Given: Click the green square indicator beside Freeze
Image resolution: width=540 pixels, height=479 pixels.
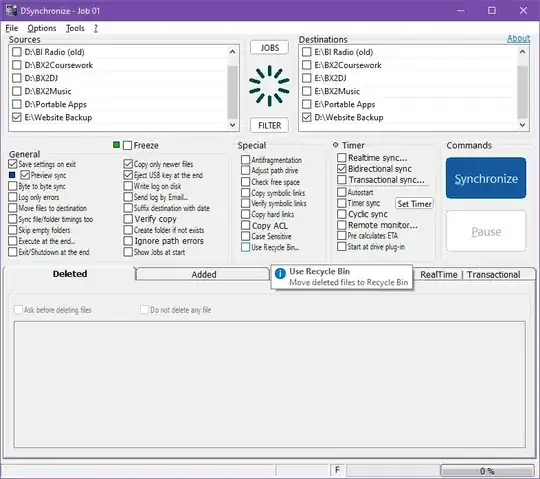Looking at the screenshot, I should click(x=116, y=145).
